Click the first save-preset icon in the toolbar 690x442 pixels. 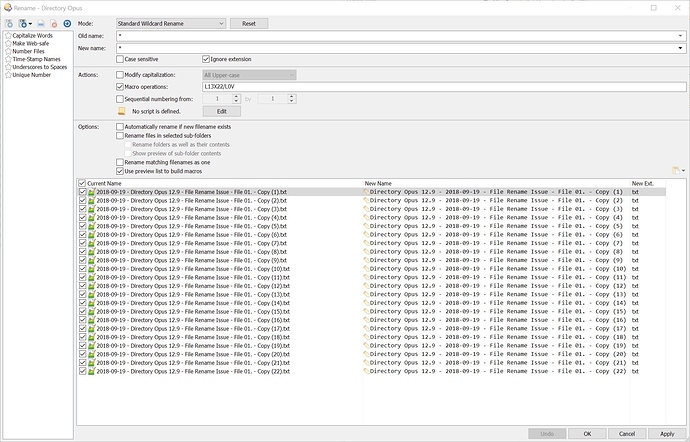pyautogui.click(x=9, y=24)
